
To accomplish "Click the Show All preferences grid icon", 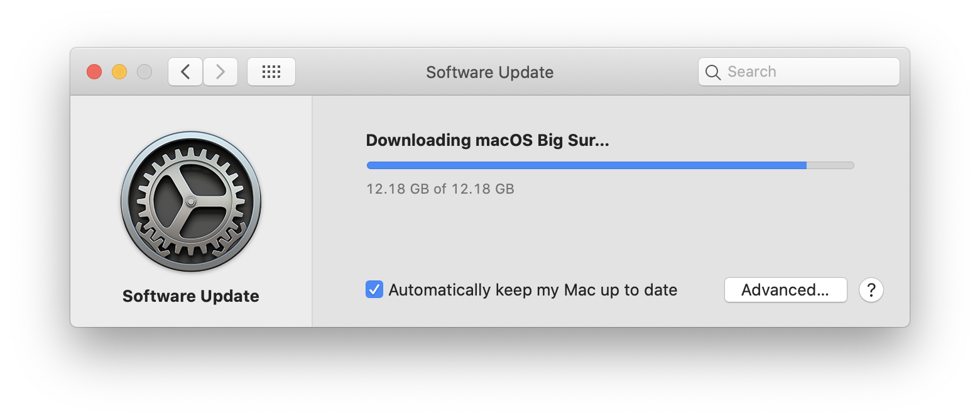I will coord(271,72).
